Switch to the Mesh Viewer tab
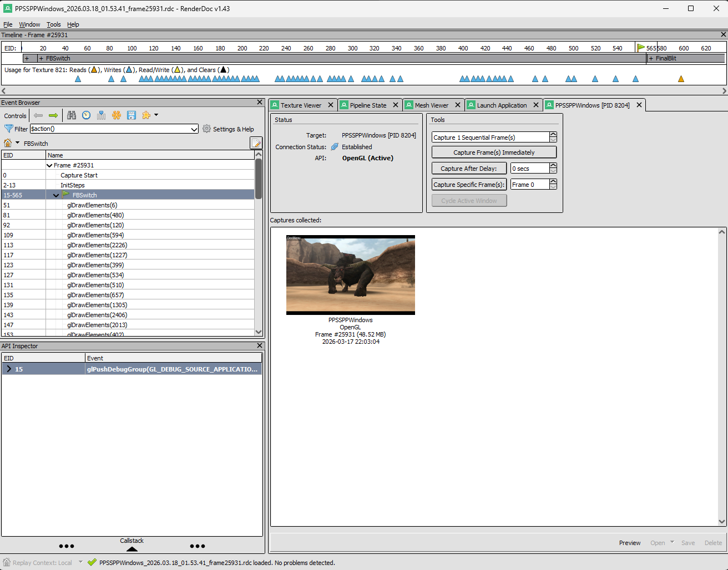 coord(431,105)
